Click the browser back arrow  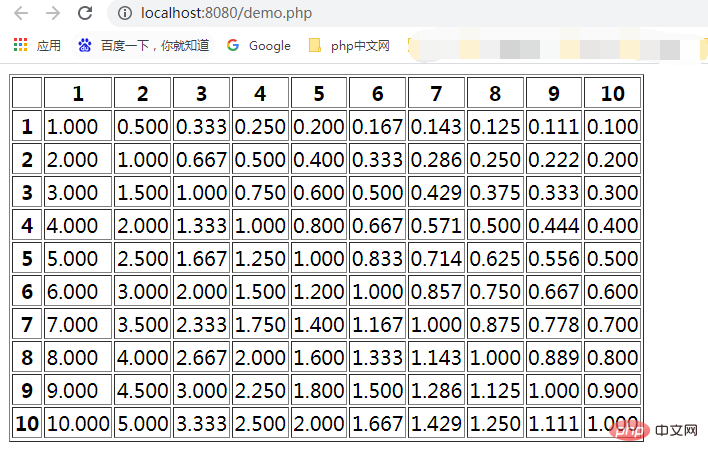[21, 13]
